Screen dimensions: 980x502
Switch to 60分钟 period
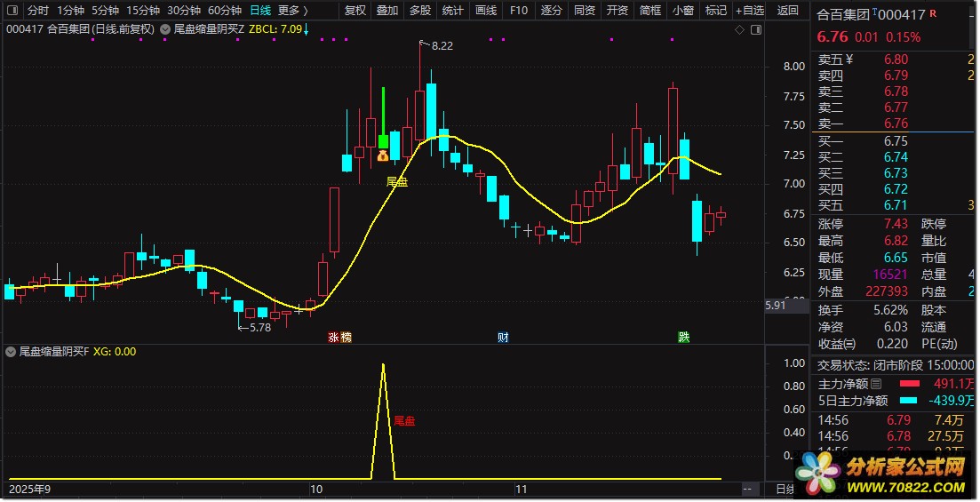coord(225,11)
